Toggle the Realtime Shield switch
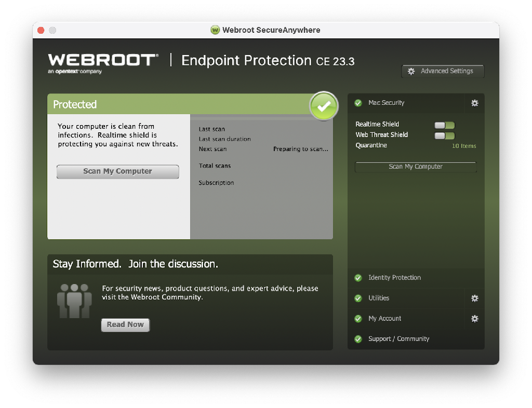 coord(445,125)
